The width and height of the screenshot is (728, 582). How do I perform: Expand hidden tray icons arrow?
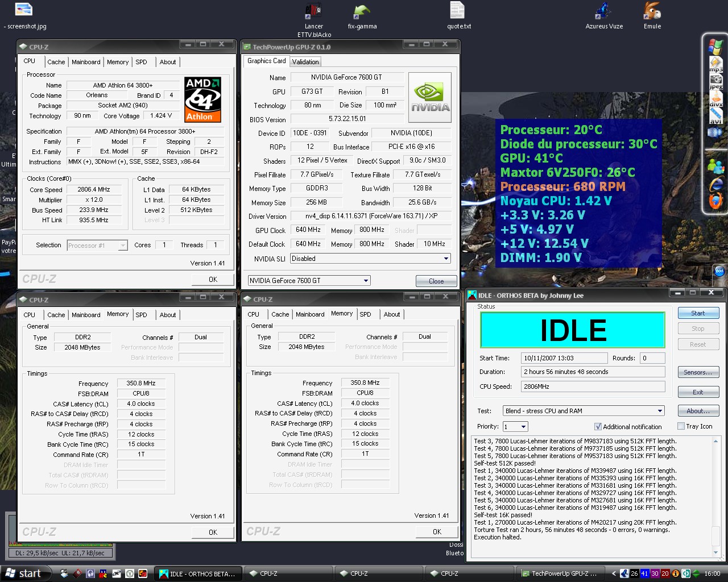(614, 573)
